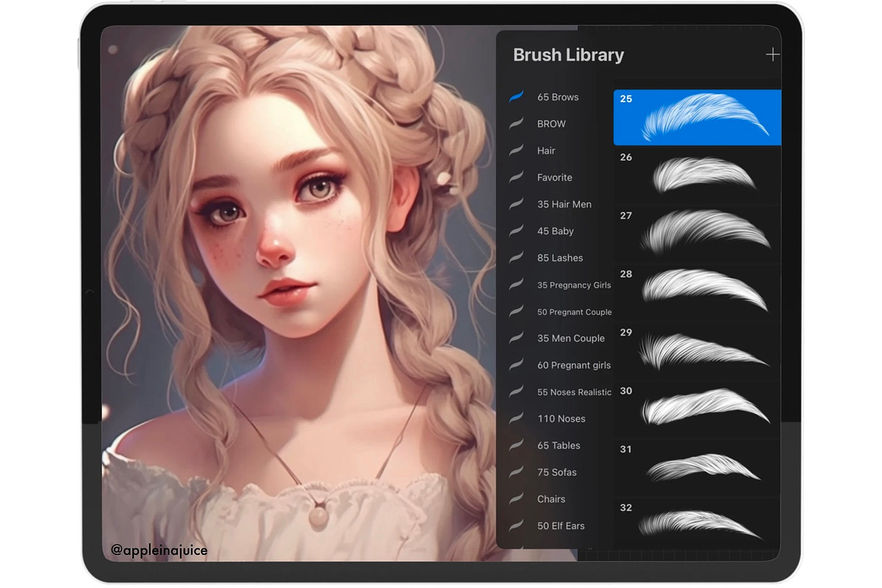Screen dimensions: 882x588
Task: Click the Brush Library title
Action: 568,55
